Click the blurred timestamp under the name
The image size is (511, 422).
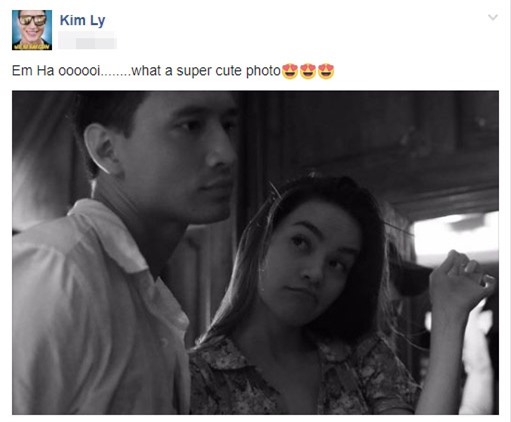click(x=87, y=41)
